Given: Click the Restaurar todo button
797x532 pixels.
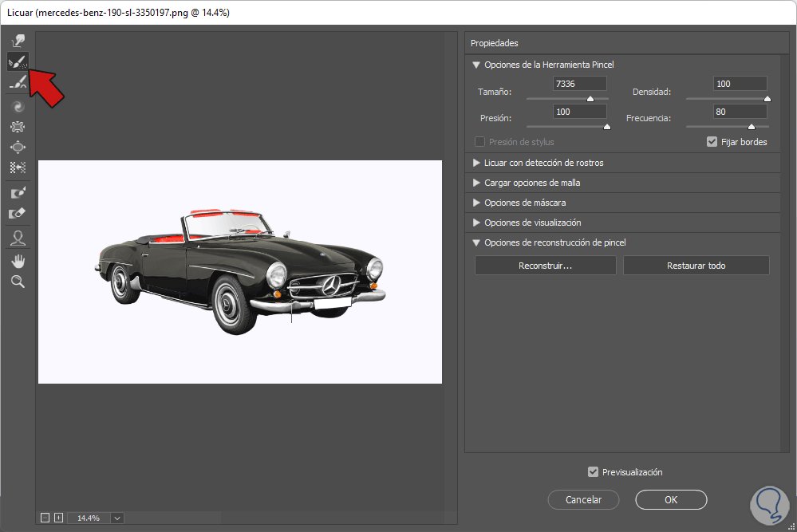Looking at the screenshot, I should click(696, 266).
